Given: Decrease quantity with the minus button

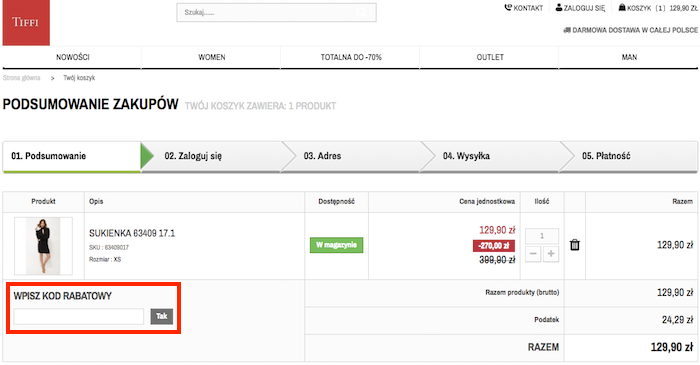Looking at the screenshot, I should (533, 254).
